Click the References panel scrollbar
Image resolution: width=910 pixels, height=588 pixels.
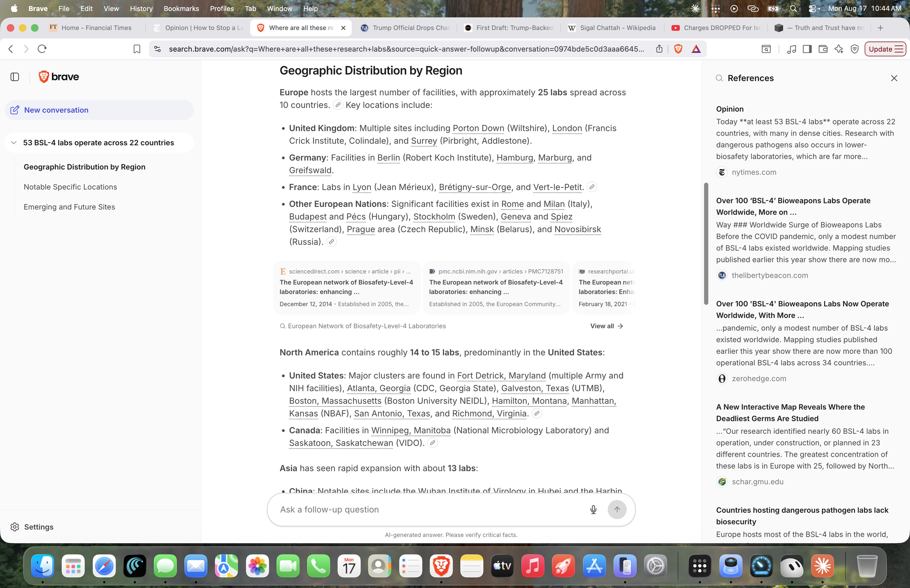(706, 243)
